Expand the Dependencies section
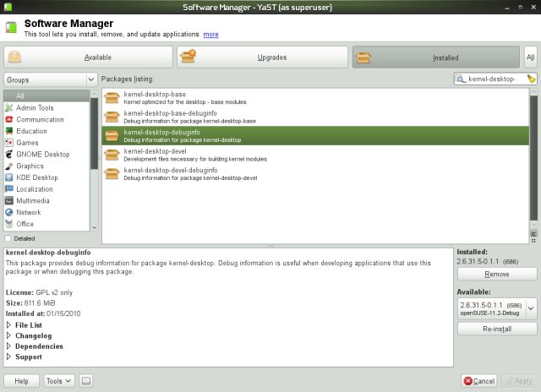This screenshot has width=541, height=392. click(9, 346)
